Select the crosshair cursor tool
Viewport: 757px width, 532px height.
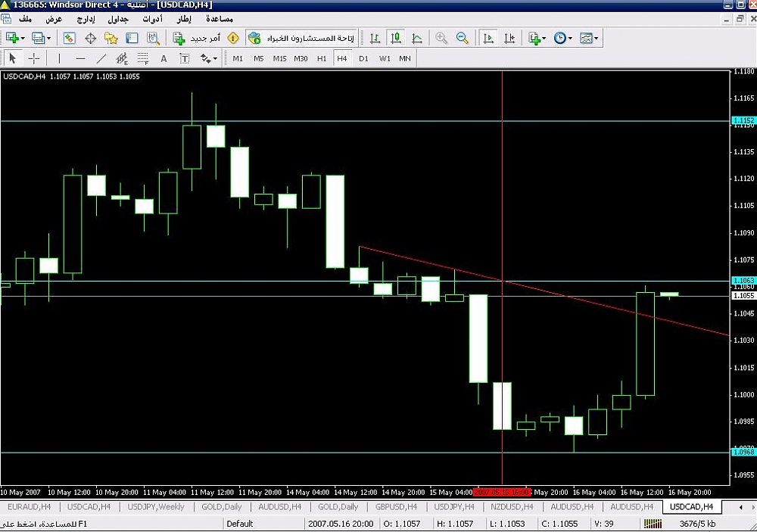coord(33,58)
